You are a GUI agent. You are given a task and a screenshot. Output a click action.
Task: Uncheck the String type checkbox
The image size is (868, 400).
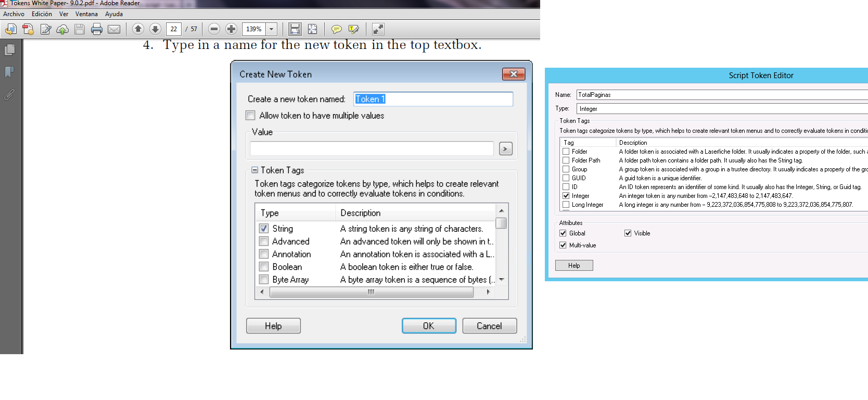pyautogui.click(x=264, y=229)
